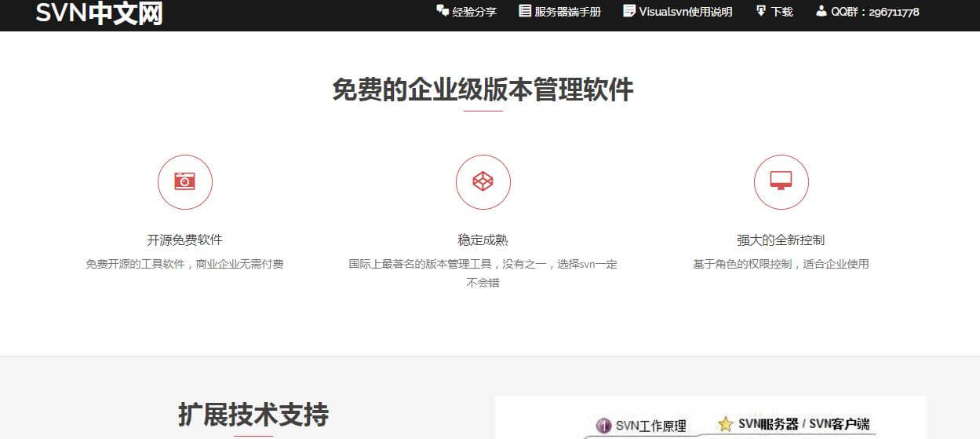The width and height of the screenshot is (980, 439).
Task: Click the document icon beside Visualsvn使用说明
Action: click(629, 11)
